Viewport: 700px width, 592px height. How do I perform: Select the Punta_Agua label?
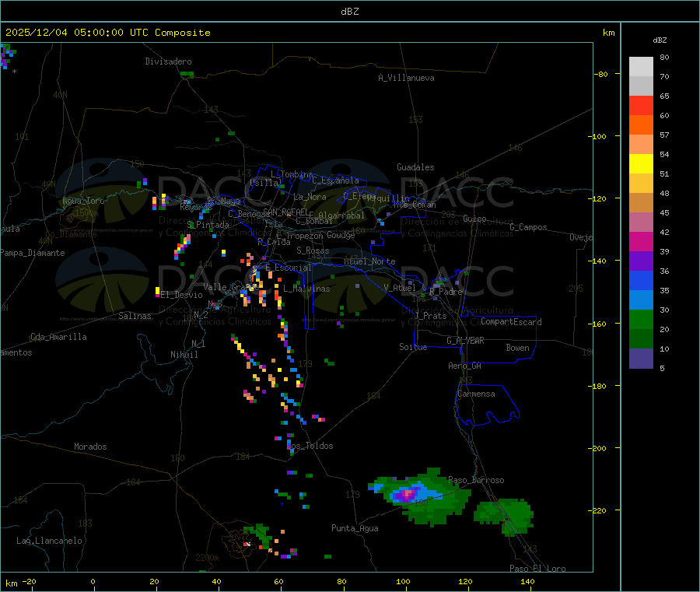(355, 528)
